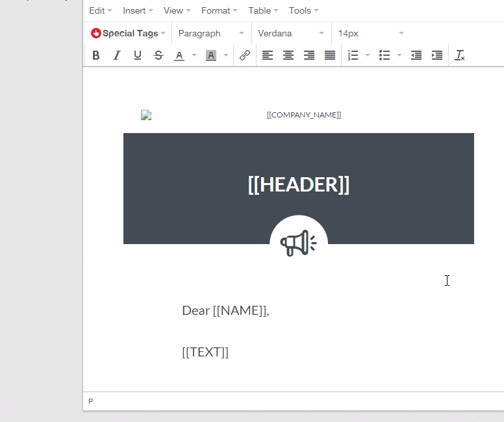
Task: Open the Tools menu
Action: click(303, 10)
